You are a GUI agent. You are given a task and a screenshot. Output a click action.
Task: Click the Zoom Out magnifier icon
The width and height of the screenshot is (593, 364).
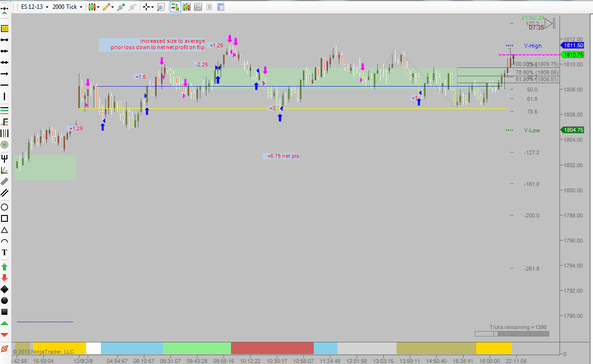tap(132, 7)
